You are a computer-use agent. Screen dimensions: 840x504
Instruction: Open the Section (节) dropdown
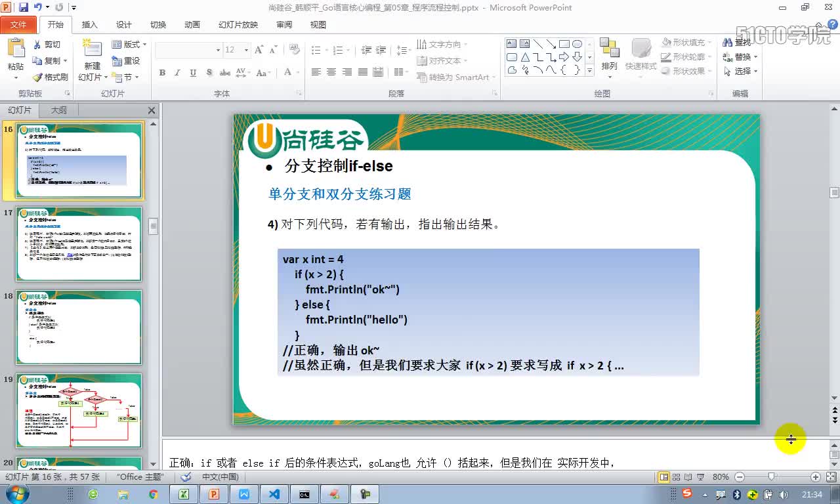pos(125,77)
